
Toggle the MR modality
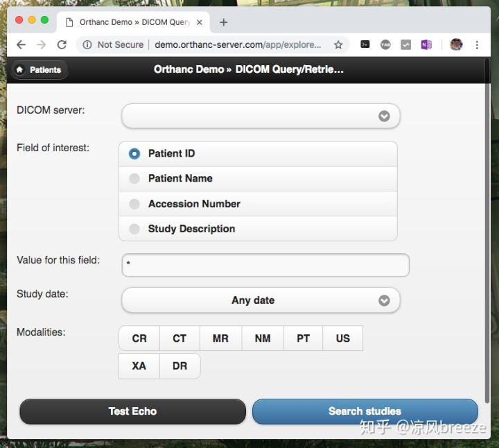click(221, 338)
